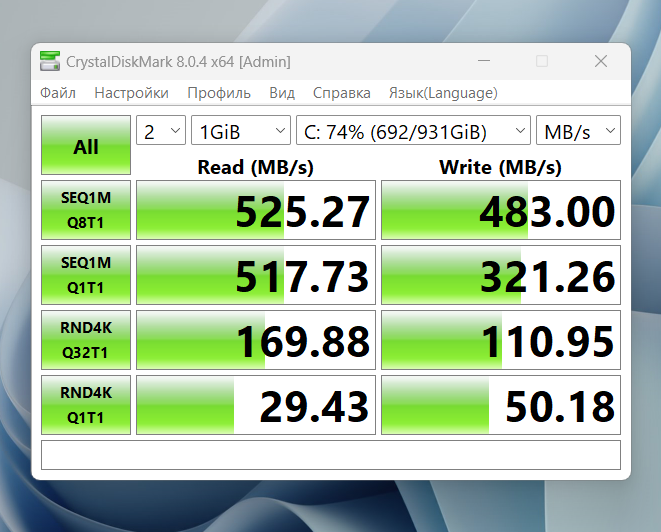Close the CrystalDiskMark window

pos(601,61)
